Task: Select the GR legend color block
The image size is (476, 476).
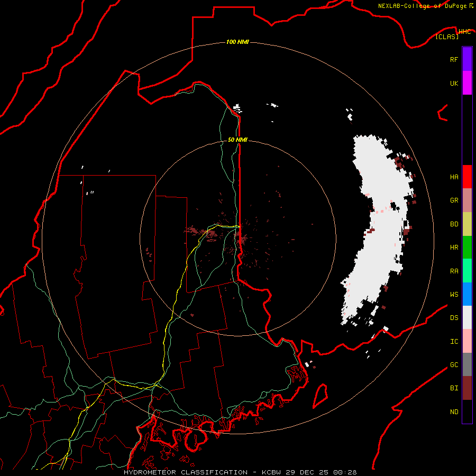Action: click(467, 200)
